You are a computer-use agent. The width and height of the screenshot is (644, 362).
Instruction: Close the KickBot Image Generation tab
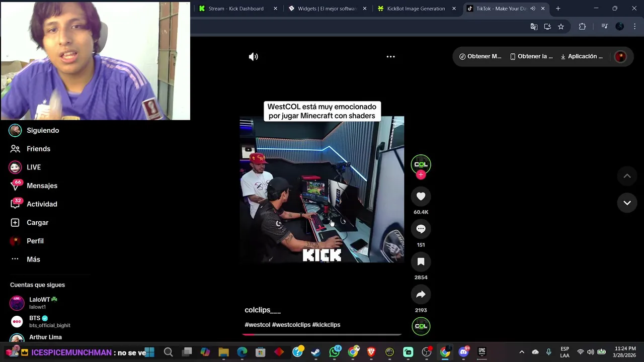(x=454, y=9)
